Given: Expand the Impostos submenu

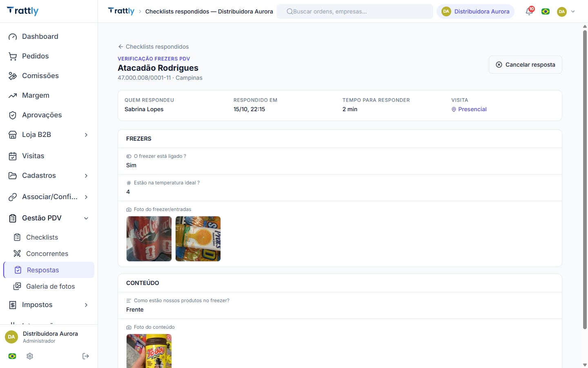Looking at the screenshot, I should [86, 305].
